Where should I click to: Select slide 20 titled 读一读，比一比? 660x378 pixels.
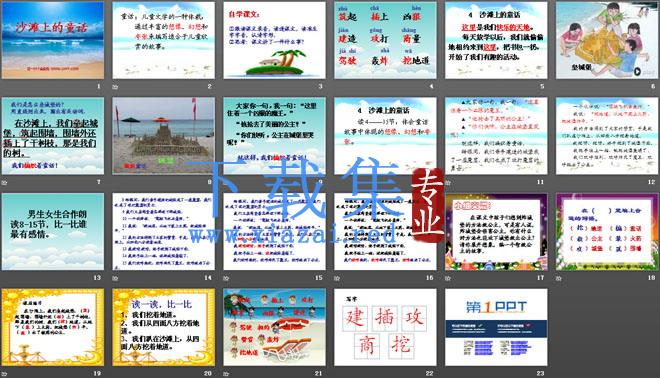(x=163, y=327)
